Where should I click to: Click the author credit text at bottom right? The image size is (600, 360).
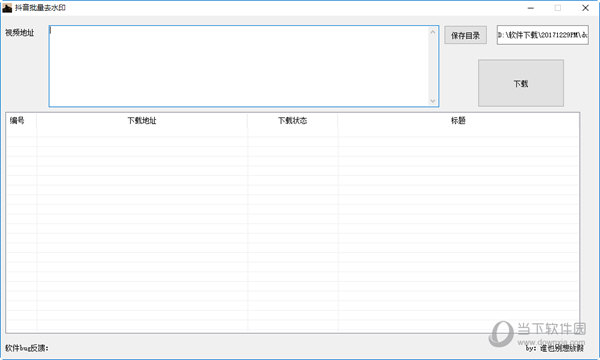pos(554,348)
